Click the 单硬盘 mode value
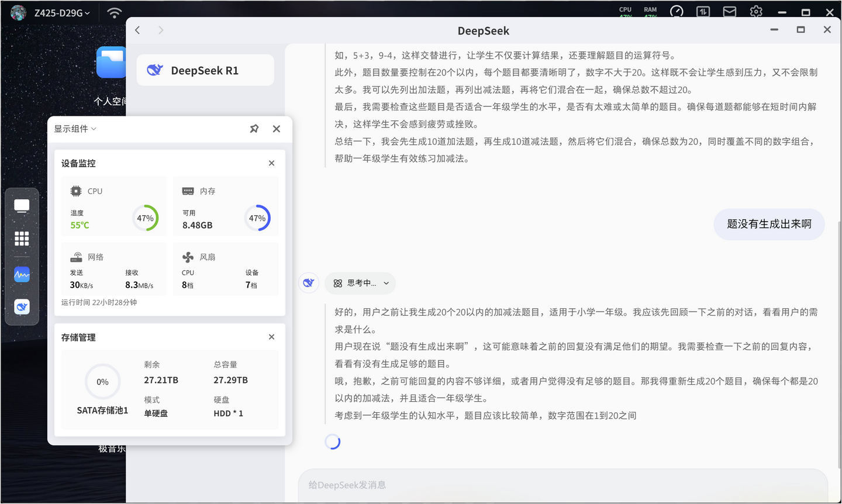This screenshot has height=504, width=842. point(156,413)
